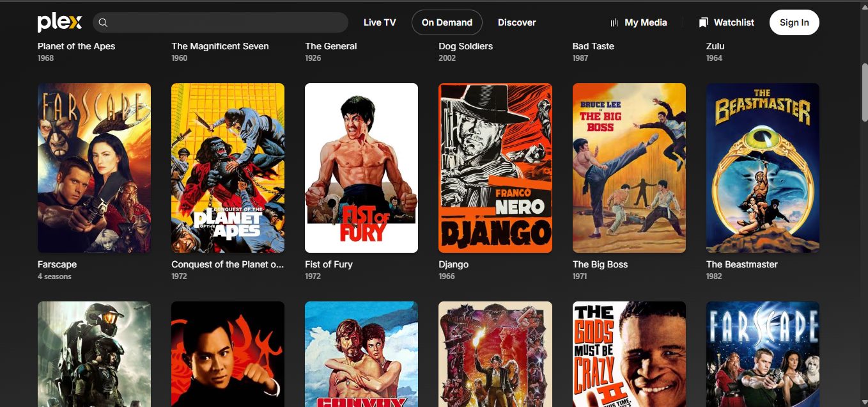This screenshot has height=407, width=868.
Task: Go to the Discover tab
Action: (517, 22)
